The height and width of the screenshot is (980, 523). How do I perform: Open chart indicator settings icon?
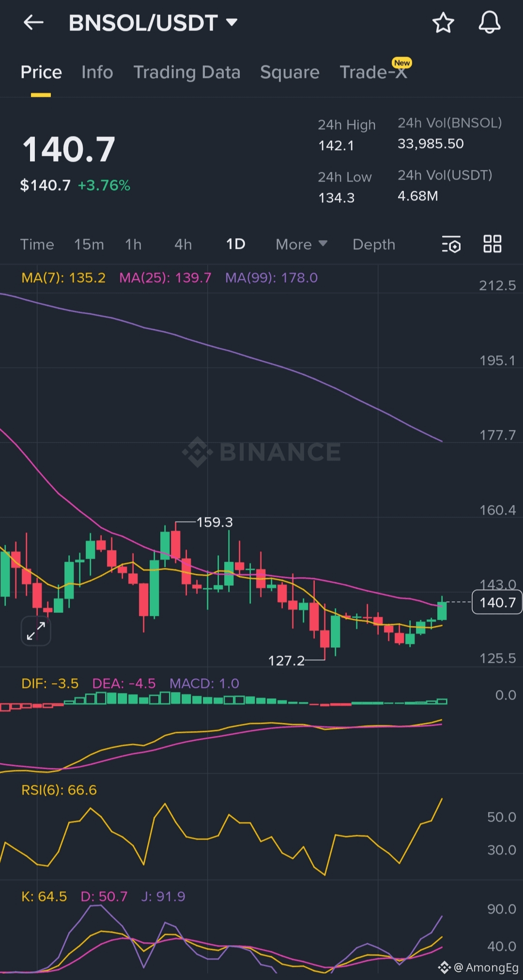(451, 245)
